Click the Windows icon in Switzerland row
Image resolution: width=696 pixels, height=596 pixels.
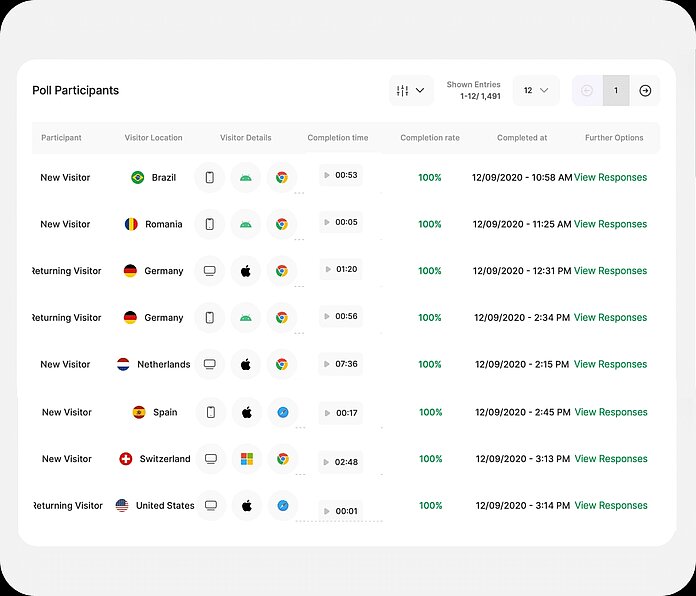[246, 459]
